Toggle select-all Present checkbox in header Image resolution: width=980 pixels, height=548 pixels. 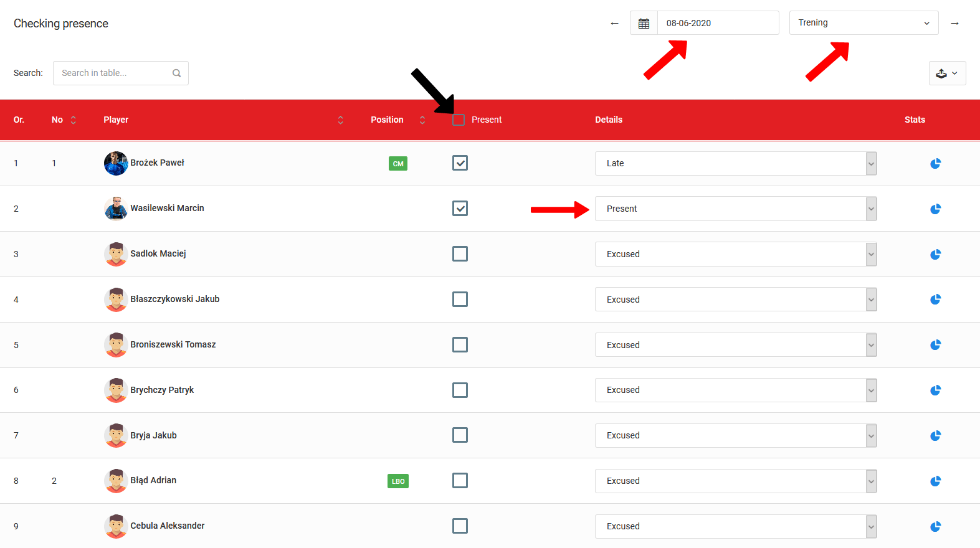click(x=459, y=120)
